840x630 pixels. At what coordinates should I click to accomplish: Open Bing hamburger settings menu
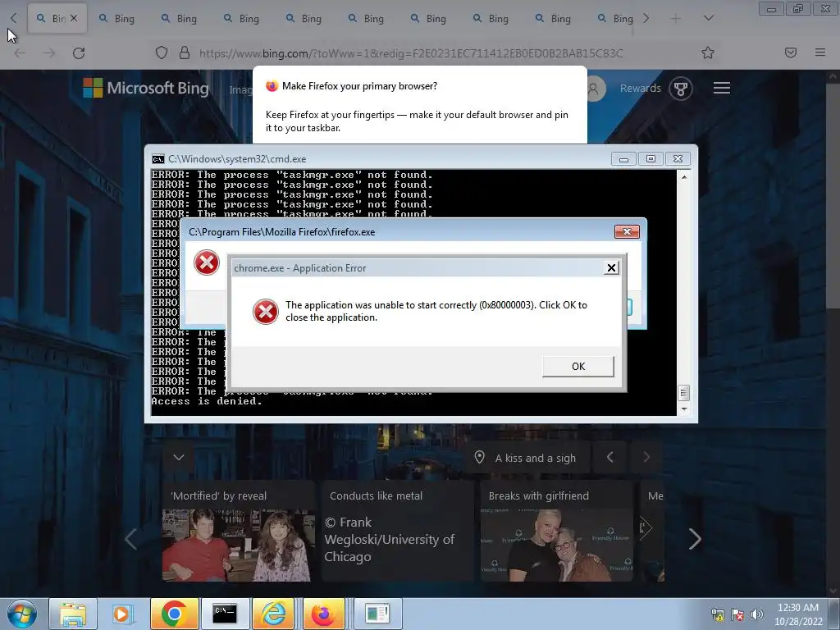point(722,88)
